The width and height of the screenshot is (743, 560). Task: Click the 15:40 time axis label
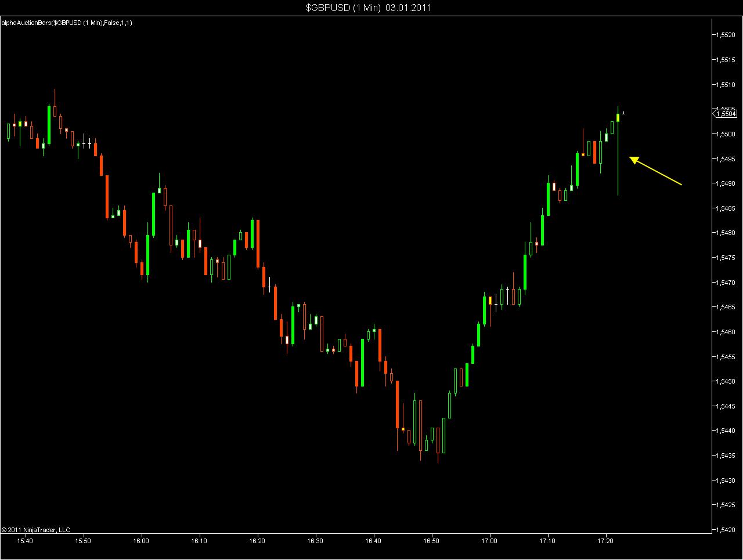pyautogui.click(x=25, y=541)
